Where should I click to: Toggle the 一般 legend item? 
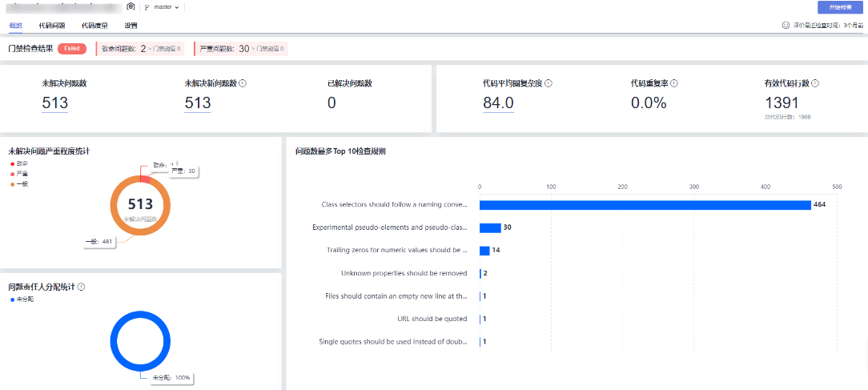click(x=19, y=184)
